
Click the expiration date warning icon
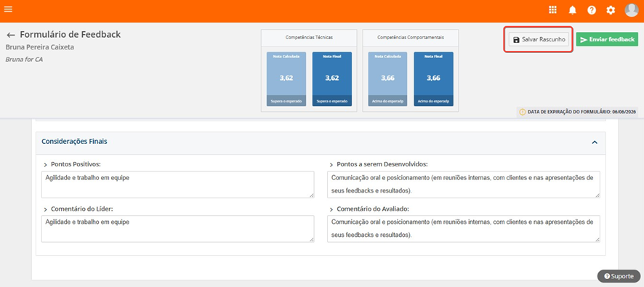[523, 112]
